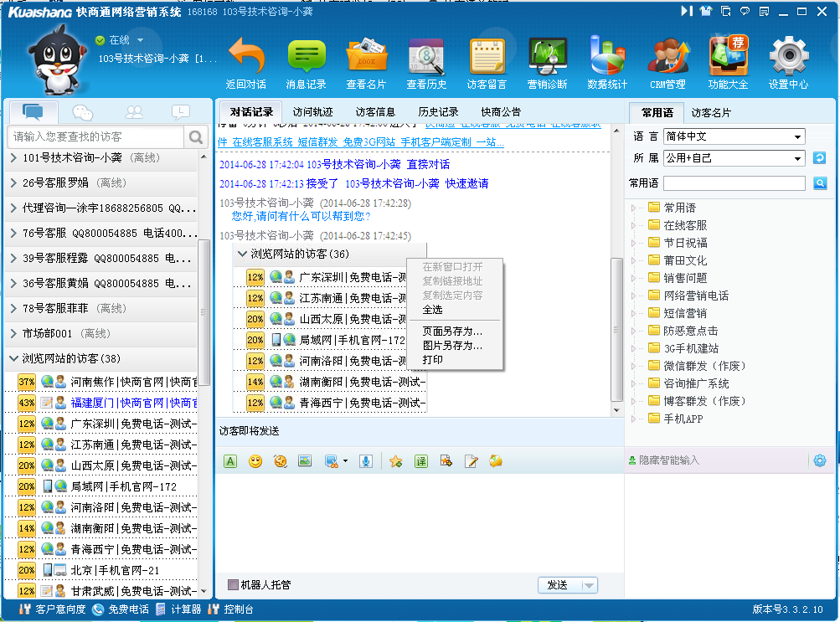Screen dimensions: 840x622
Task: Choose 页面另存为 in the context menu
Action: click(x=452, y=331)
